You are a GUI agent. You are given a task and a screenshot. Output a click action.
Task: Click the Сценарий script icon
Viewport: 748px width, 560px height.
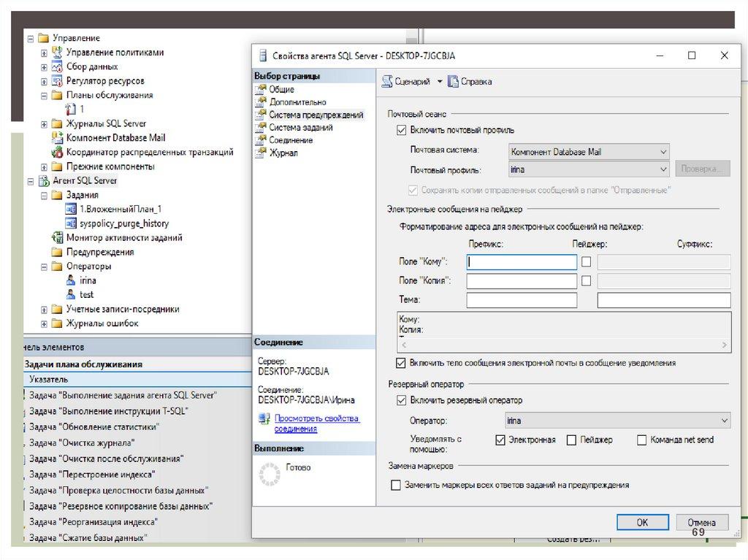(x=388, y=82)
